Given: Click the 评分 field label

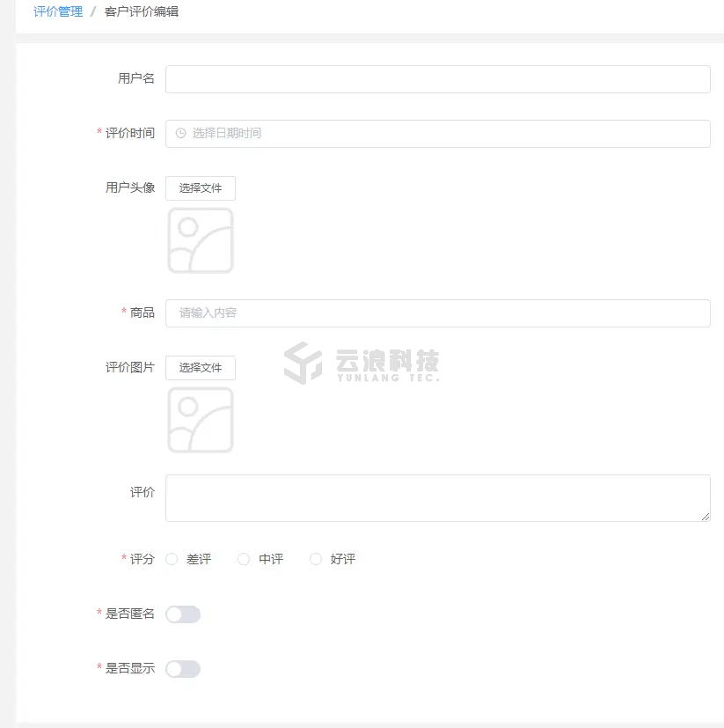Looking at the screenshot, I should pyautogui.click(x=143, y=559).
